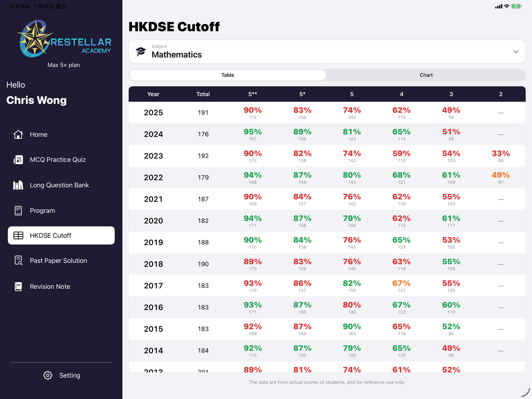Click the MCQ Practice Quiz icon

click(18, 160)
